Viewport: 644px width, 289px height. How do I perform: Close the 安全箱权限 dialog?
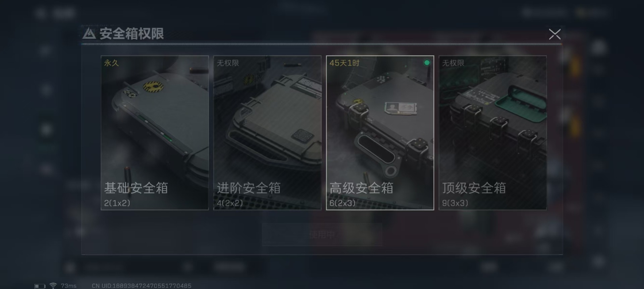554,34
